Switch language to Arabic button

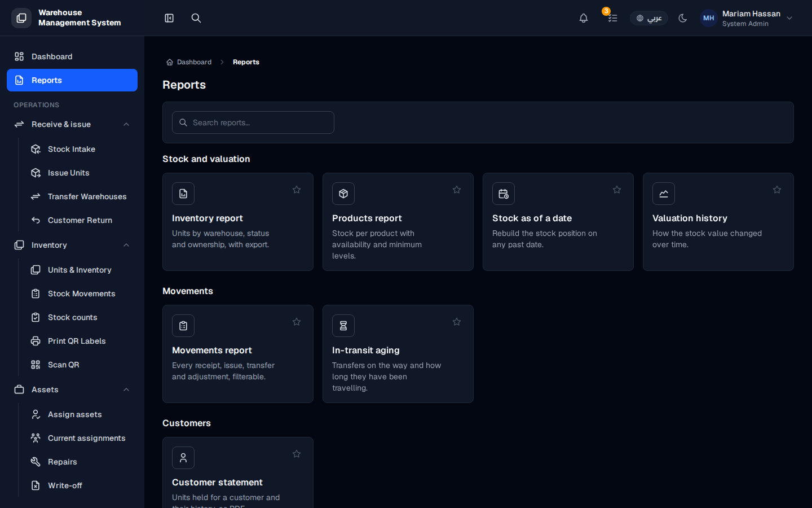pyautogui.click(x=648, y=18)
